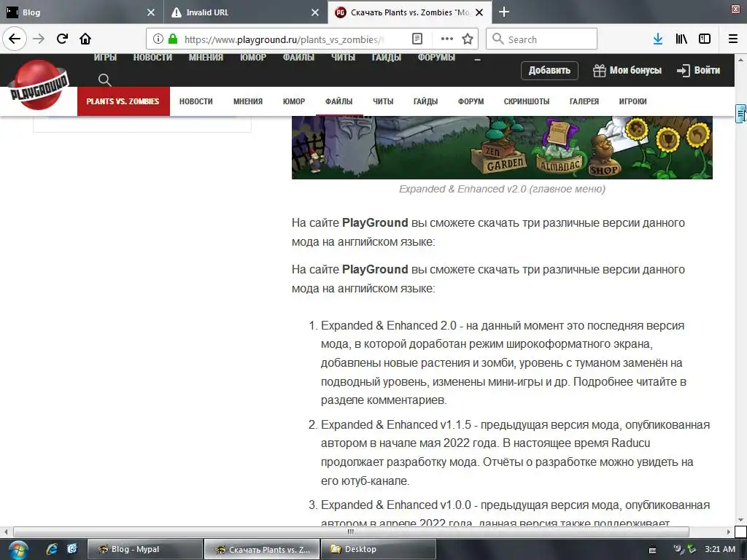Click the green padlock security icon
This screenshot has height=560, width=747.
(173, 39)
